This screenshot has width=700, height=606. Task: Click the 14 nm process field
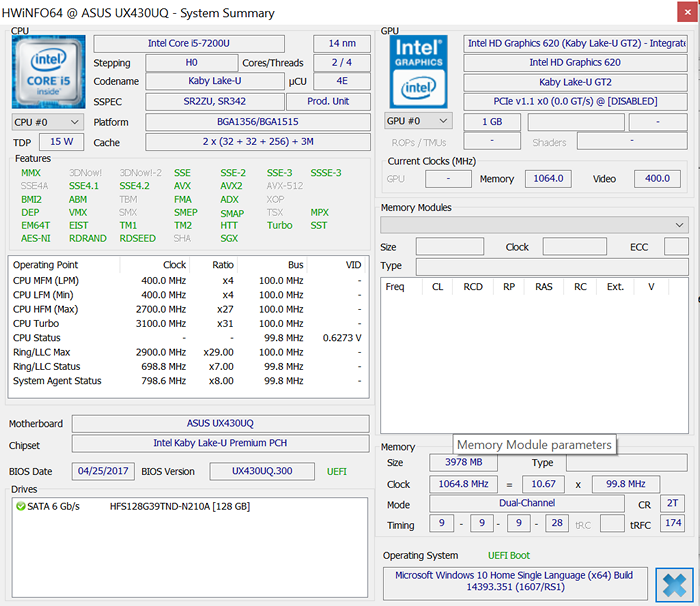click(342, 43)
